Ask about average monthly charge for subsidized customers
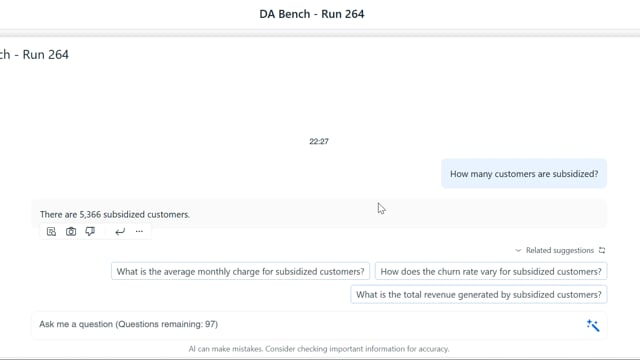Image resolution: width=640 pixels, height=360 pixels. [240, 271]
